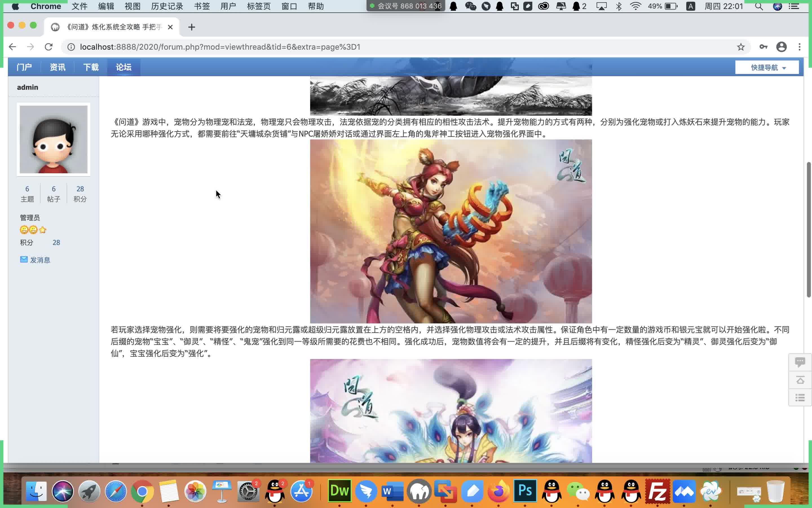Open admin's avatar picture

pyautogui.click(x=54, y=139)
